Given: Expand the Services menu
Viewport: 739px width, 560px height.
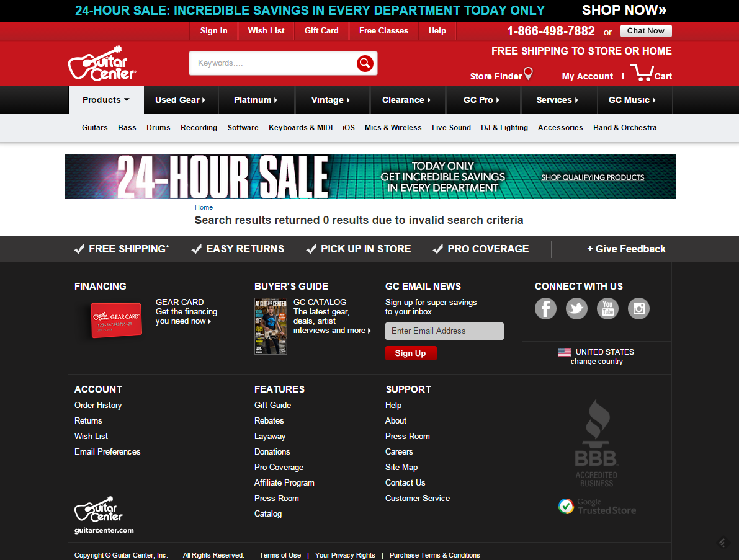Looking at the screenshot, I should pos(558,100).
